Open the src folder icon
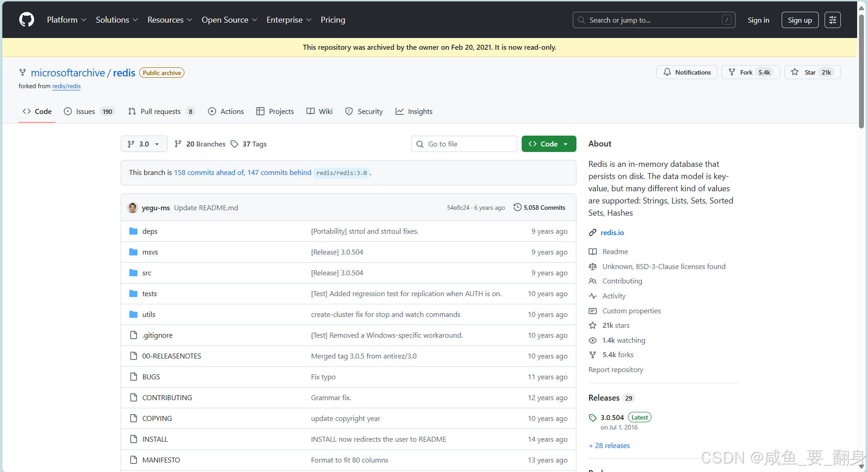Image resolution: width=868 pixels, height=472 pixels. 133,273
